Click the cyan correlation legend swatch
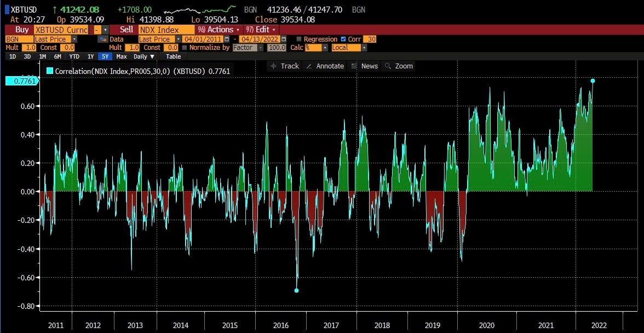Screen dimensions: 644x333 (50, 71)
